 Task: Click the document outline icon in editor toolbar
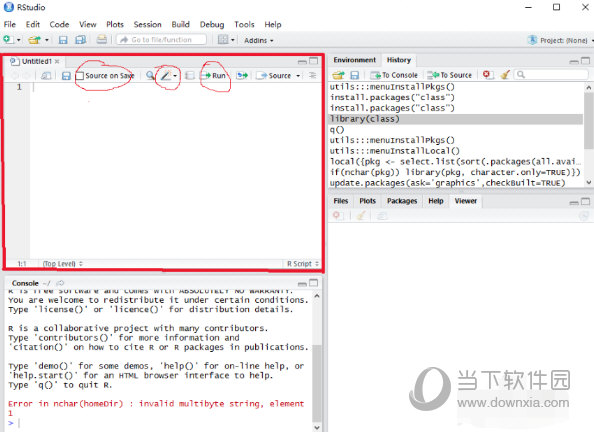pos(313,75)
